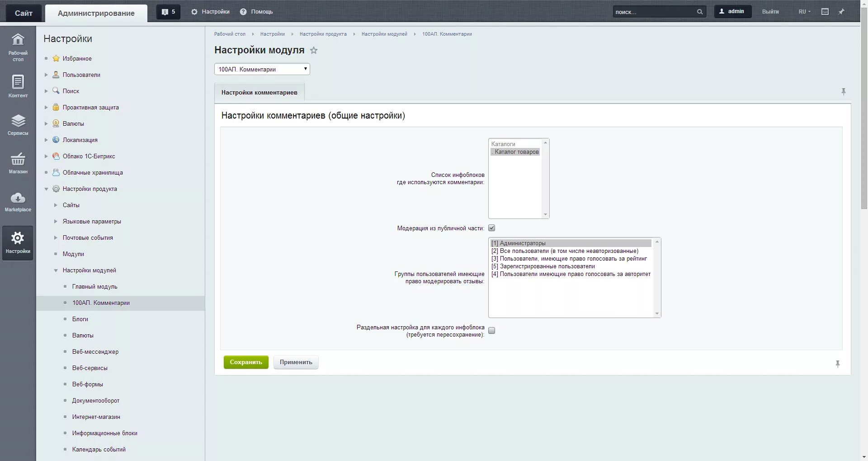The height and width of the screenshot is (461, 868).
Task: Click the bottom pin icon near buttons
Action: [838, 364]
